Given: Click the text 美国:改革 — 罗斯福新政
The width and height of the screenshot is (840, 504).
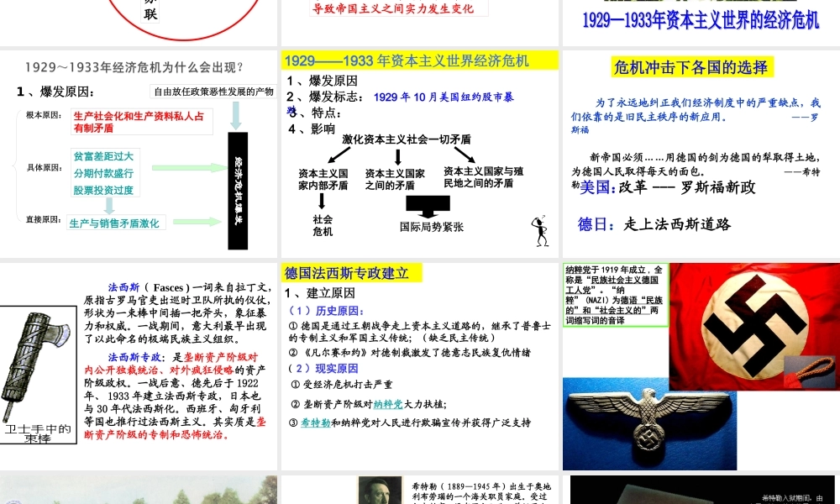Looking at the screenshot, I should coord(668,187).
